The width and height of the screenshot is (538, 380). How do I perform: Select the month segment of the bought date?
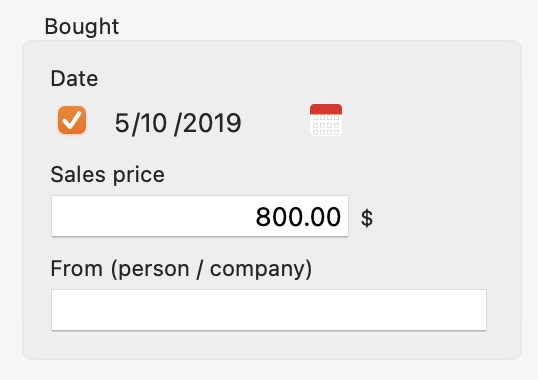pos(121,123)
